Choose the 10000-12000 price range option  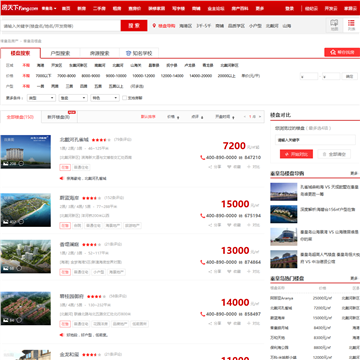coord(144,76)
